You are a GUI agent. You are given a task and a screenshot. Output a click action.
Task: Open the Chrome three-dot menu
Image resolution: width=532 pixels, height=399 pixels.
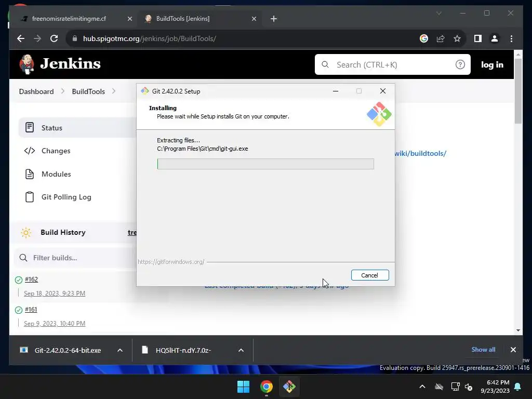[511, 38]
